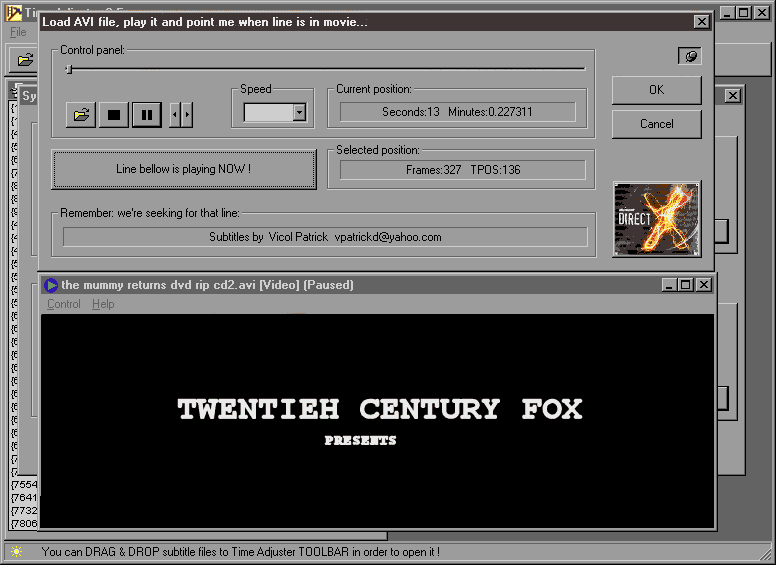Image resolution: width=776 pixels, height=565 pixels.
Task: Click 'Line bellow is playing NOW !' button
Action: point(184,169)
